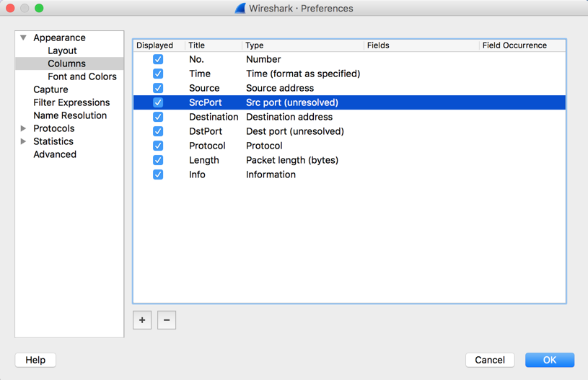588x380 pixels.
Task: Click the Type column header
Action: [x=303, y=45]
